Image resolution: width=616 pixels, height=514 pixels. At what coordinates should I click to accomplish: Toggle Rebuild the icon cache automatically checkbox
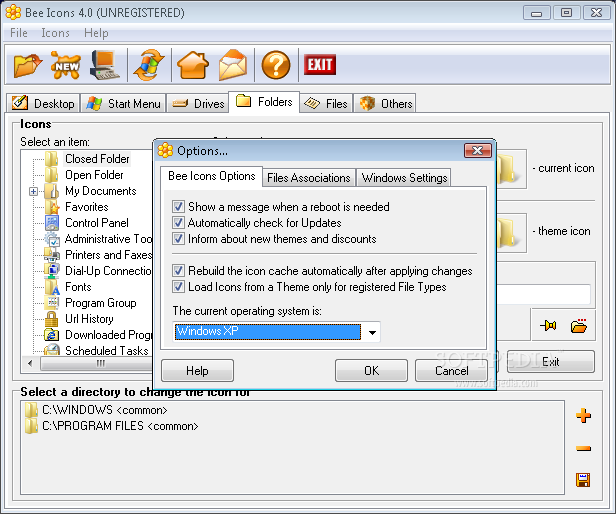[x=178, y=271]
